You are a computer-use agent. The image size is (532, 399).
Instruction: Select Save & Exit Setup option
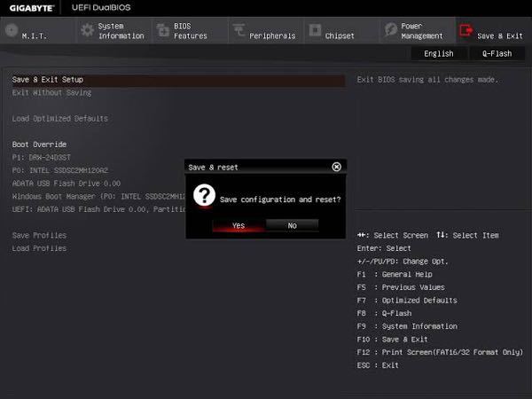click(x=178, y=80)
